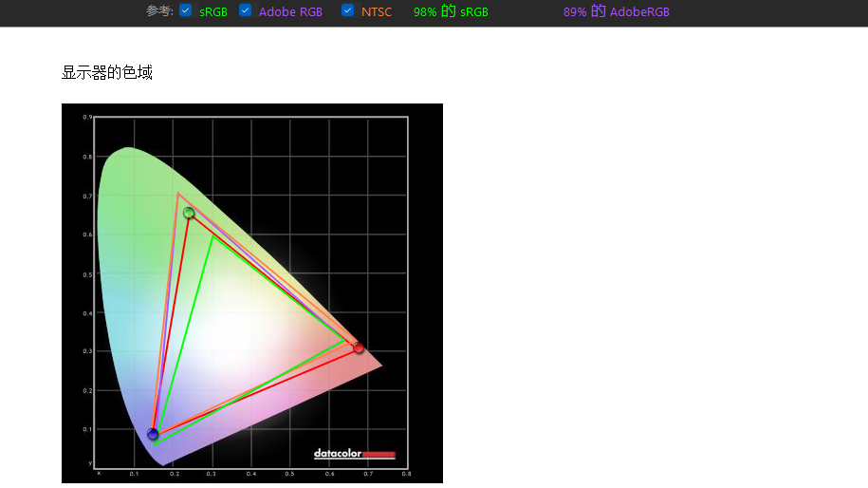Disable the NTSC reference checkbox

point(347,10)
